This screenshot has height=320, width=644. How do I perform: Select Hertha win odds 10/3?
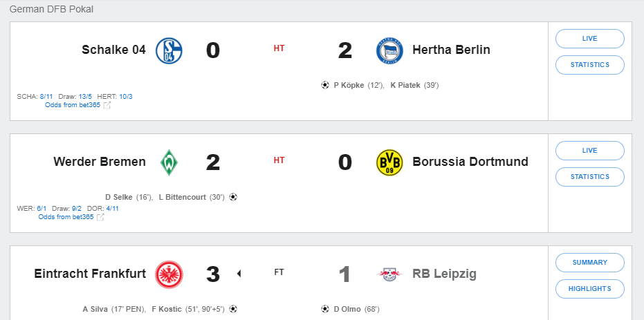click(x=126, y=97)
